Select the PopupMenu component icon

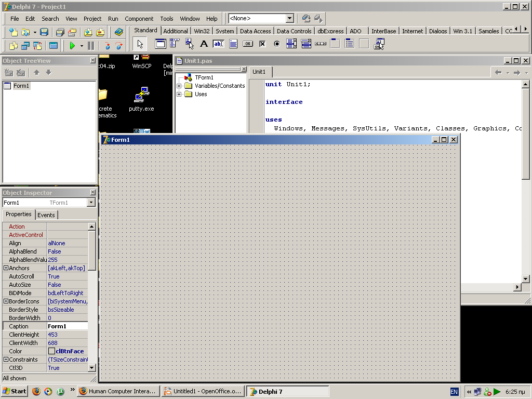[189, 44]
